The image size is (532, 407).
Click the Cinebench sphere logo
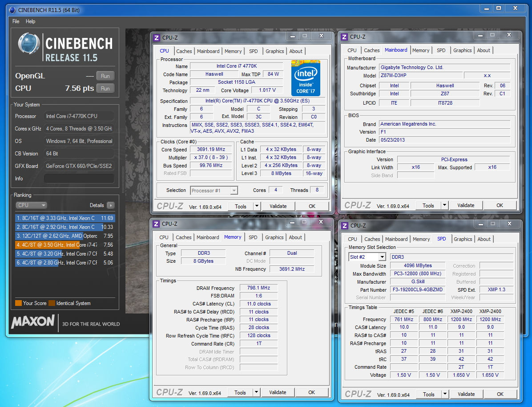(x=29, y=44)
